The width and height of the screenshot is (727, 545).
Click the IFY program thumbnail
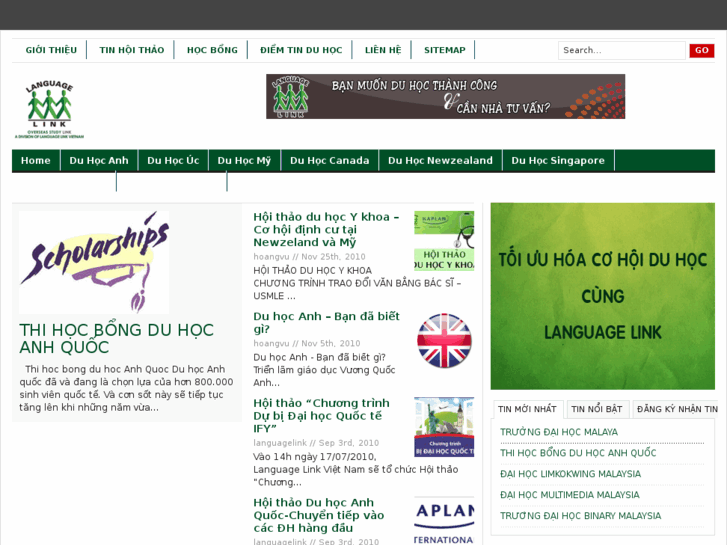pyautogui.click(x=444, y=427)
